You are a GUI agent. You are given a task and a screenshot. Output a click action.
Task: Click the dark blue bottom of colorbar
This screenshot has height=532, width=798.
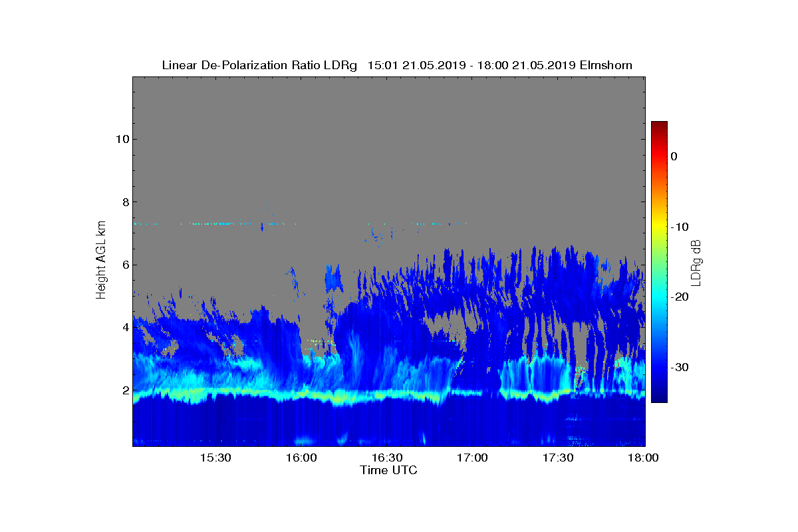[659, 398]
